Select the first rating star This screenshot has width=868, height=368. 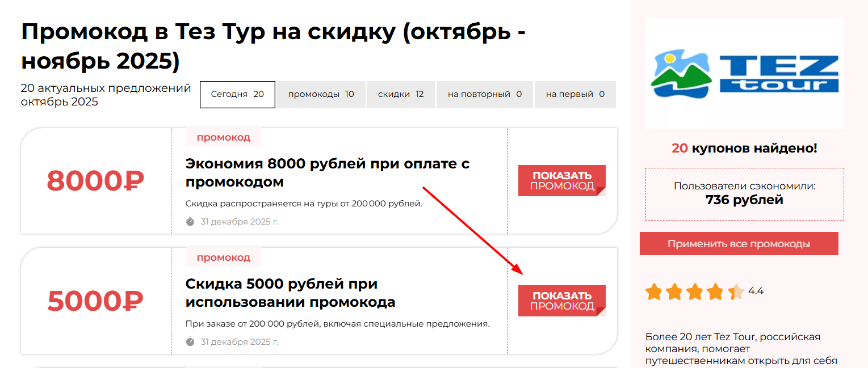pyautogui.click(x=654, y=292)
